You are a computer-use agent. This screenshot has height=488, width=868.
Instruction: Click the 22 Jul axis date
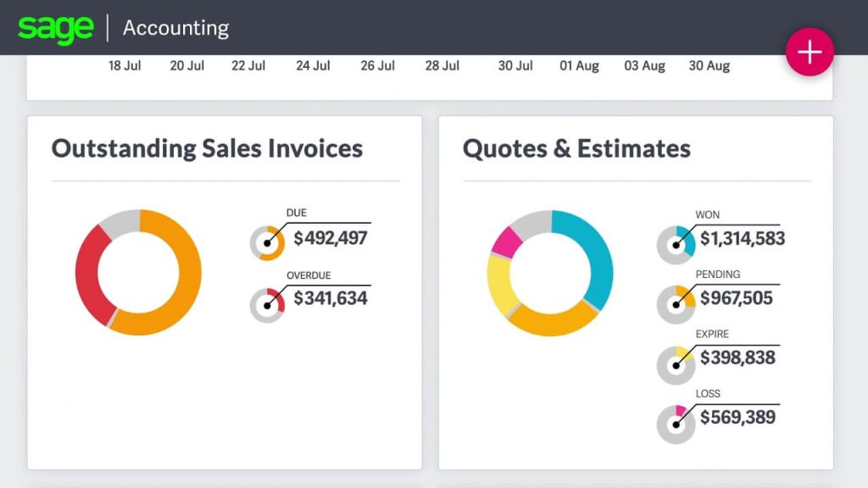pyautogui.click(x=248, y=66)
